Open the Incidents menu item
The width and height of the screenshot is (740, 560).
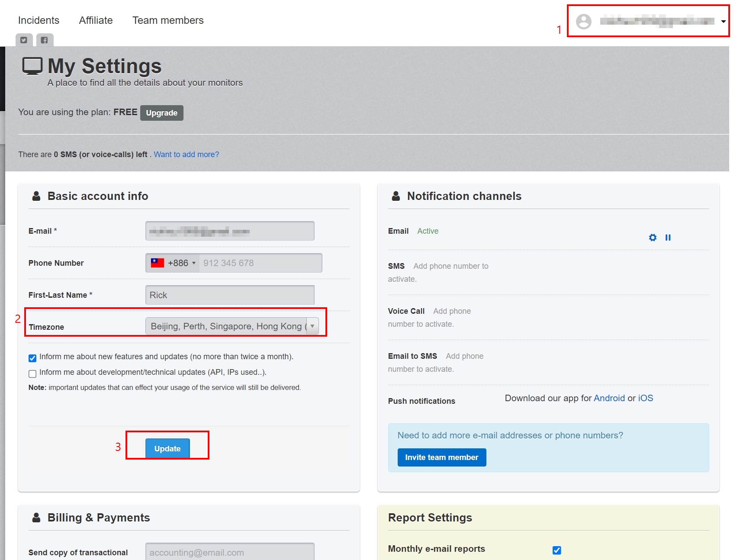[39, 20]
